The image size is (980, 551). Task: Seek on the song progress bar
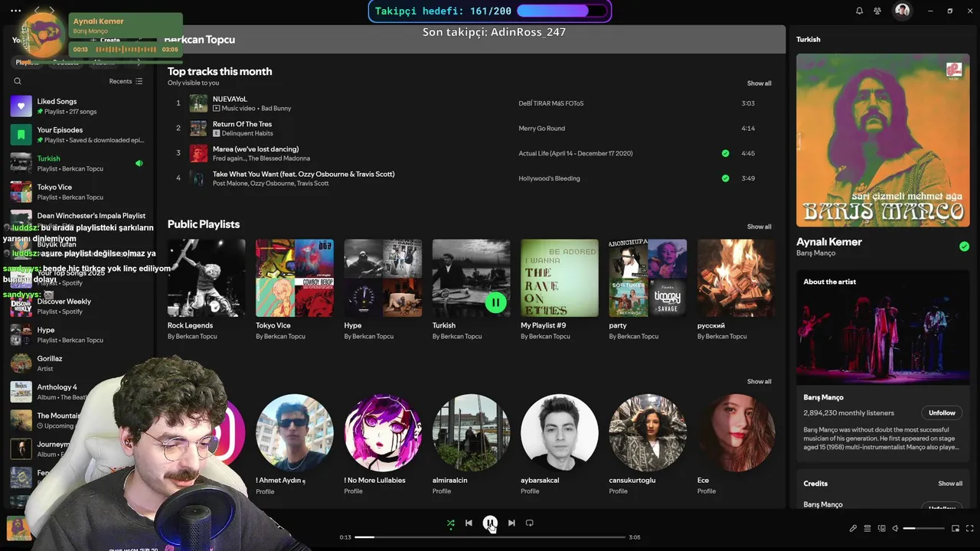490,537
